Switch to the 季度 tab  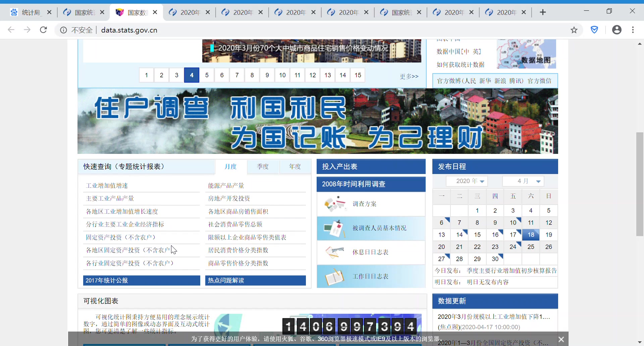coord(263,167)
